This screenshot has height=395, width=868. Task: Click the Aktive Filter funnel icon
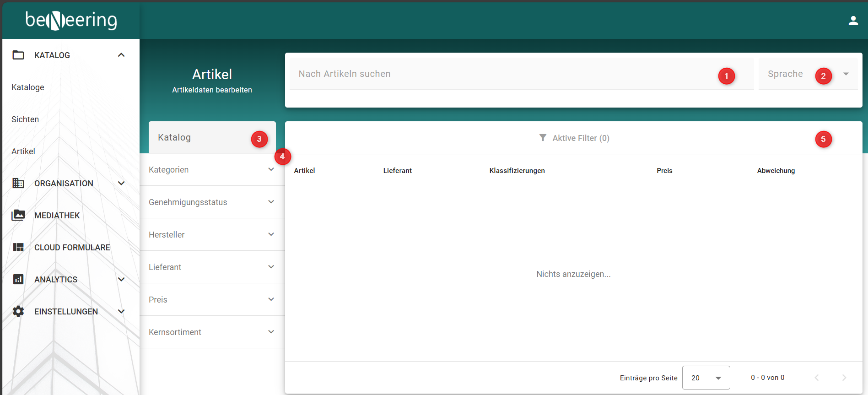click(x=543, y=138)
